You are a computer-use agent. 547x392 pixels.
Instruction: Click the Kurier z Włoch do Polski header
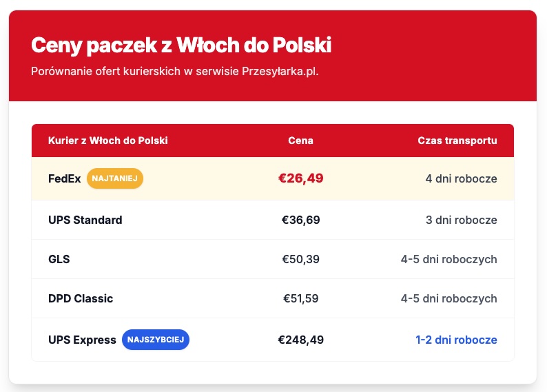point(107,141)
